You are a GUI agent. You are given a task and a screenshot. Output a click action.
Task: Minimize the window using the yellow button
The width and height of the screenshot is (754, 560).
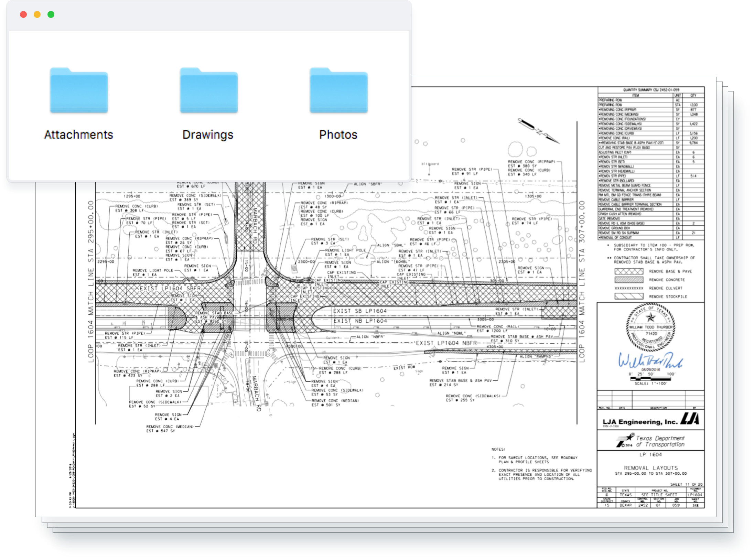tap(37, 14)
